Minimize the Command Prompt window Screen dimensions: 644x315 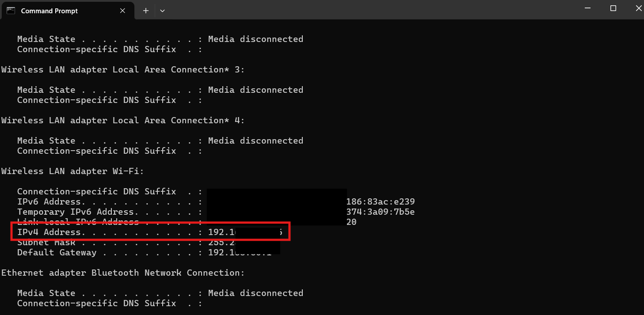point(587,8)
